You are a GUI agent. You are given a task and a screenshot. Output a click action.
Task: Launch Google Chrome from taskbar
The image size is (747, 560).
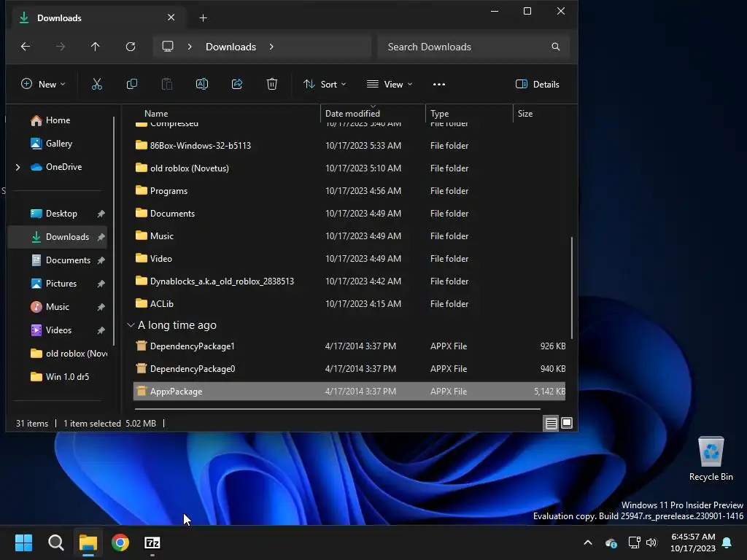coord(120,542)
